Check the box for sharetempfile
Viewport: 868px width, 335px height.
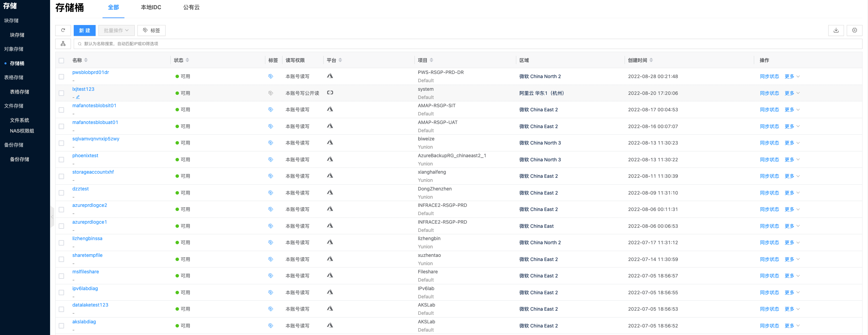[61, 259]
